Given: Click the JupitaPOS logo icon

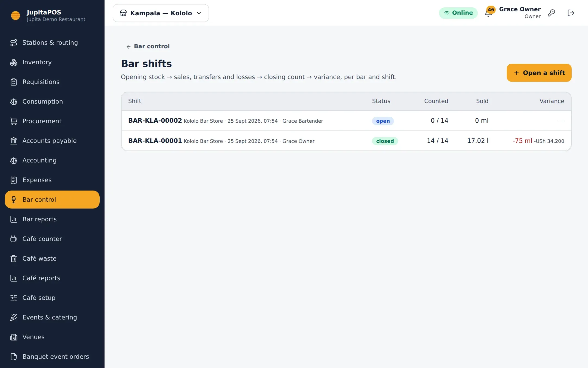Looking at the screenshot, I should [16, 15].
